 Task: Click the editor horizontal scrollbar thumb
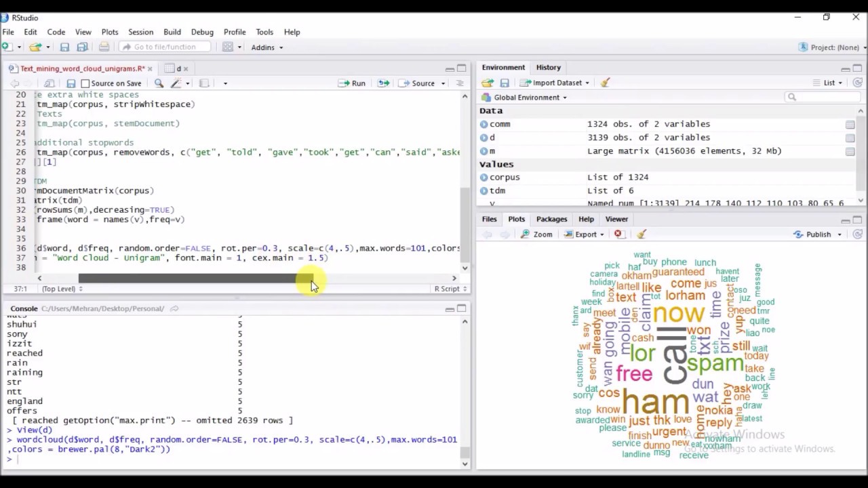click(195, 279)
